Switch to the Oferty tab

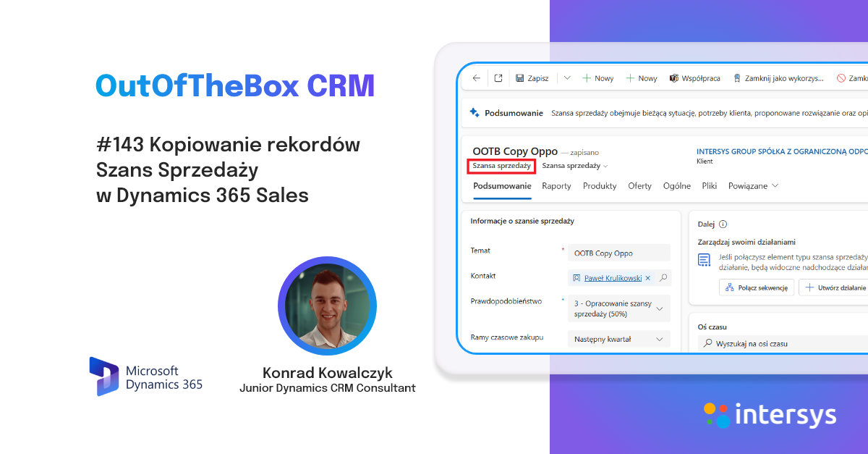pos(639,186)
